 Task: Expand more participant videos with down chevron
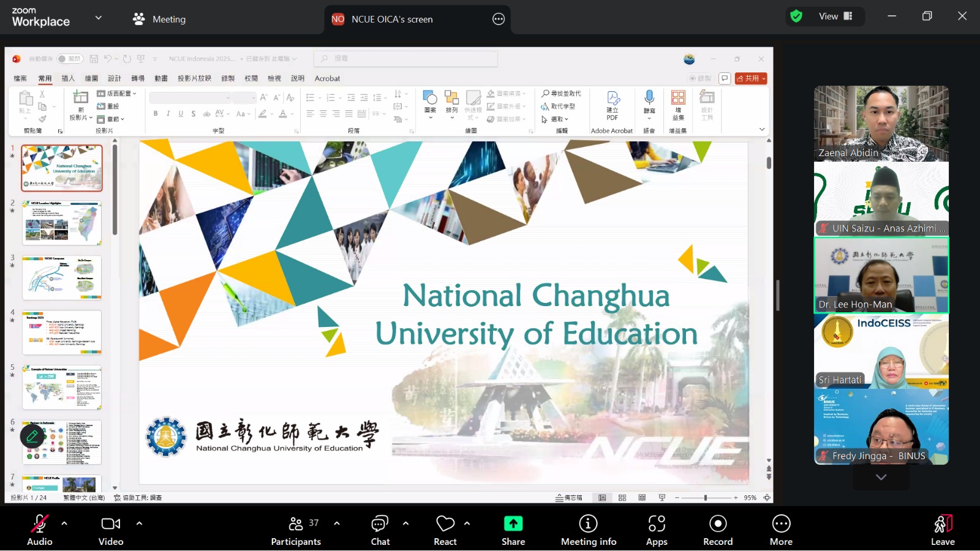[881, 478]
